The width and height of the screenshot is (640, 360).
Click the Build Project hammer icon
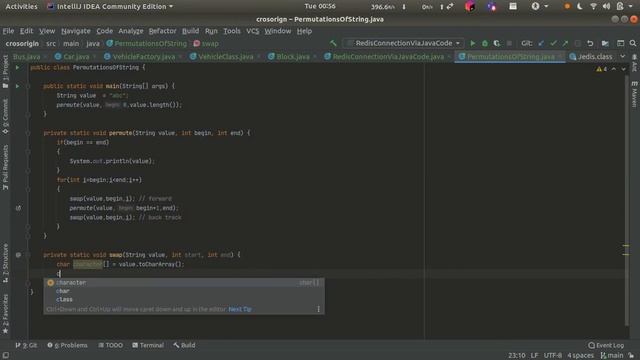333,43
